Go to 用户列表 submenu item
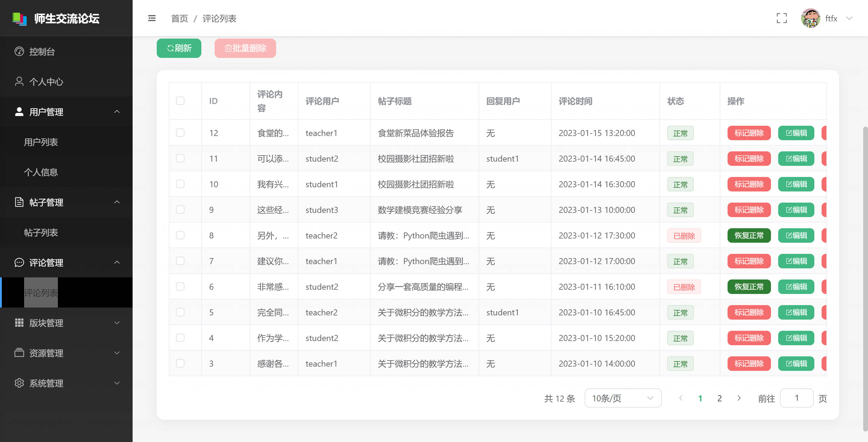 pos(66,142)
